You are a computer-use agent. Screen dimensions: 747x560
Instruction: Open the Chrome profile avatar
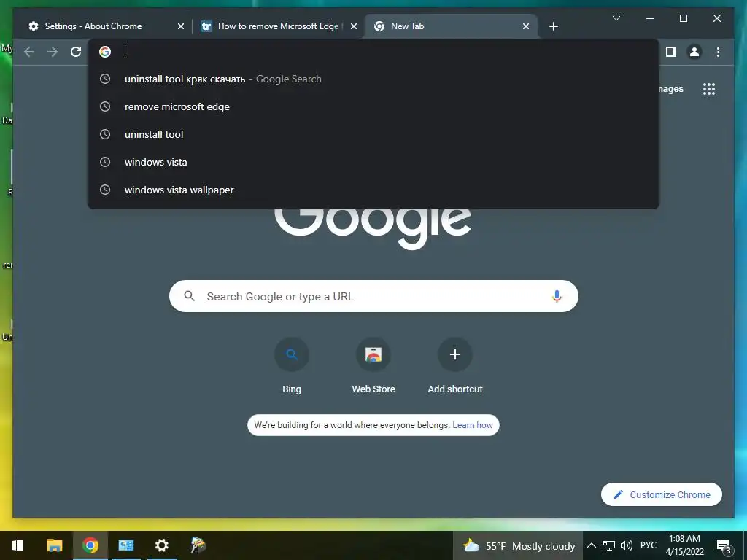pos(694,52)
